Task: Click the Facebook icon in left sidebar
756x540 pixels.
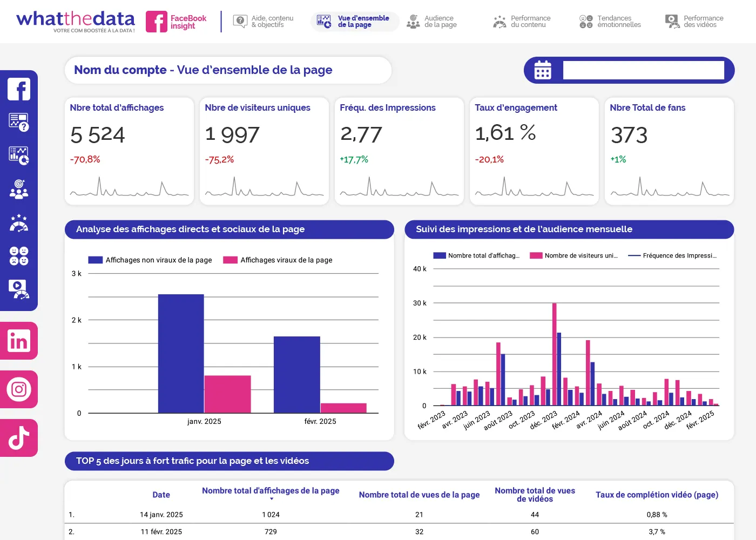Action: click(x=19, y=90)
